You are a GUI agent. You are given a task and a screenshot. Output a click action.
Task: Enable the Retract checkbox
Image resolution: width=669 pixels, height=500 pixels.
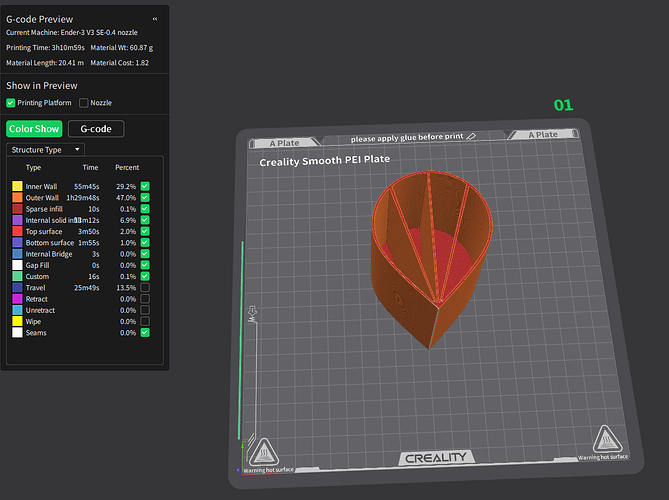click(x=145, y=299)
